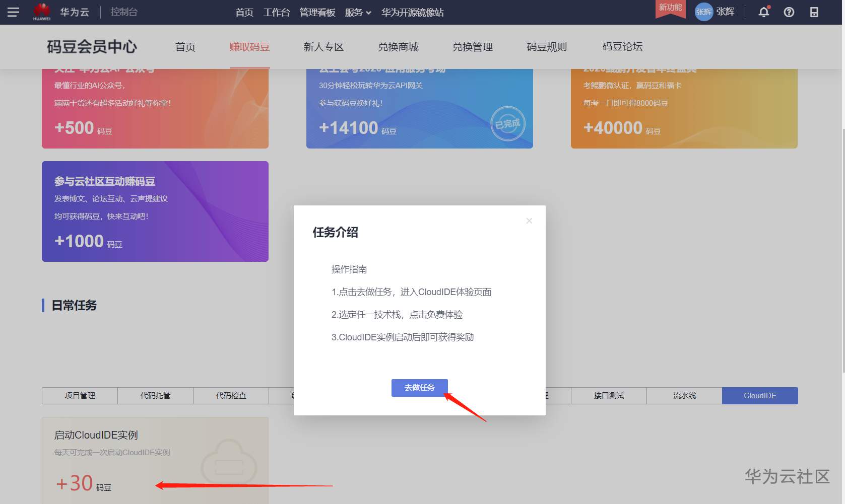The width and height of the screenshot is (845, 504).
Task: Open the 码豆规则 tab
Action: [547, 47]
